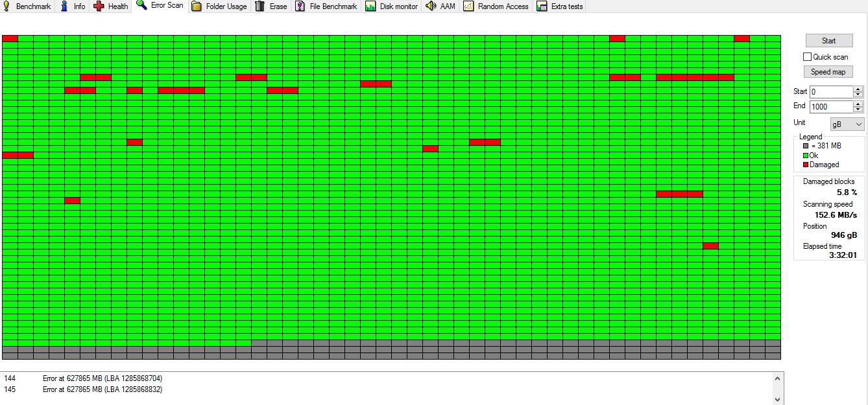This screenshot has height=405, width=868.
Task: Click the End value input field
Action: [831, 107]
